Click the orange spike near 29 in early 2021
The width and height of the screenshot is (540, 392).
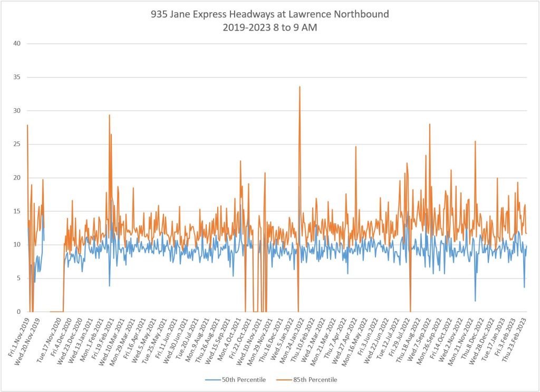tap(109, 116)
